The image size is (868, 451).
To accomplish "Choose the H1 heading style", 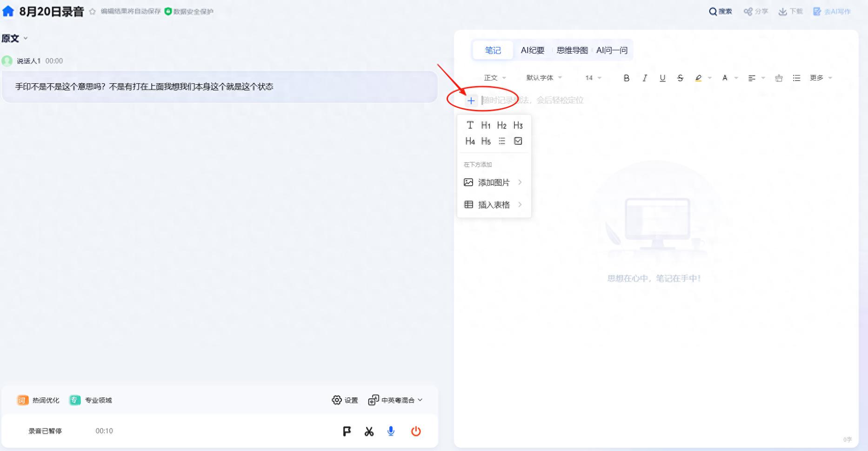I will pyautogui.click(x=486, y=125).
